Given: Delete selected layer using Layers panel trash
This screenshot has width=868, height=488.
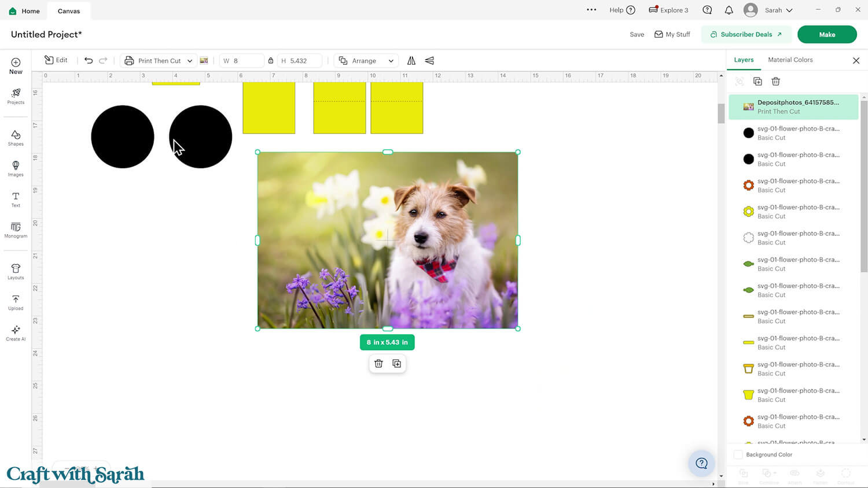Looking at the screenshot, I should pos(775,82).
